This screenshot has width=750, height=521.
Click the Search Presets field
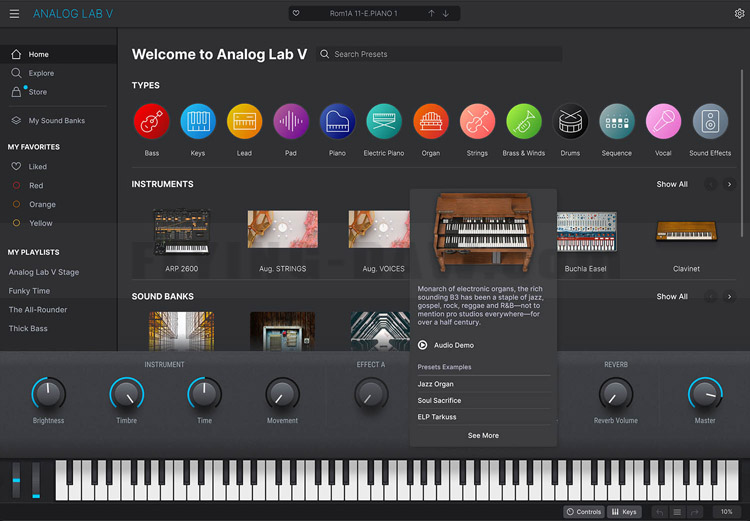439,54
